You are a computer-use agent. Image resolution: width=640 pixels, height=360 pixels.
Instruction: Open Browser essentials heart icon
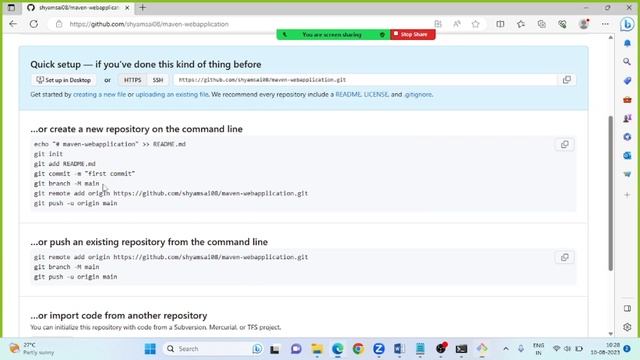pyautogui.click(x=562, y=24)
